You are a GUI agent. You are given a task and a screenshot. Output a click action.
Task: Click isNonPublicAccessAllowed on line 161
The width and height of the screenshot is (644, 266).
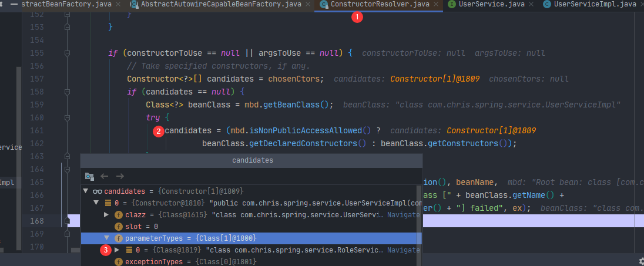pyautogui.click(x=305, y=130)
